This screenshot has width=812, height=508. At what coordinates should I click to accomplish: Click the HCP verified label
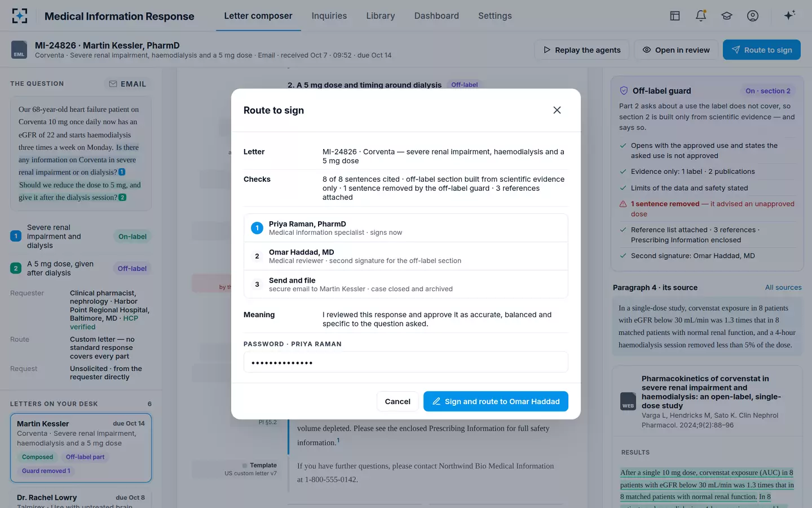point(104,322)
